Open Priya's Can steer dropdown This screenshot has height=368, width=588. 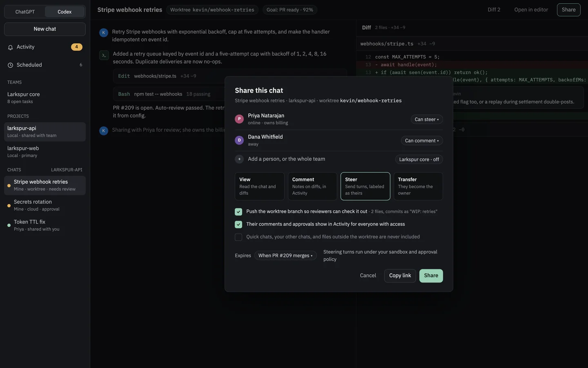[427, 119]
